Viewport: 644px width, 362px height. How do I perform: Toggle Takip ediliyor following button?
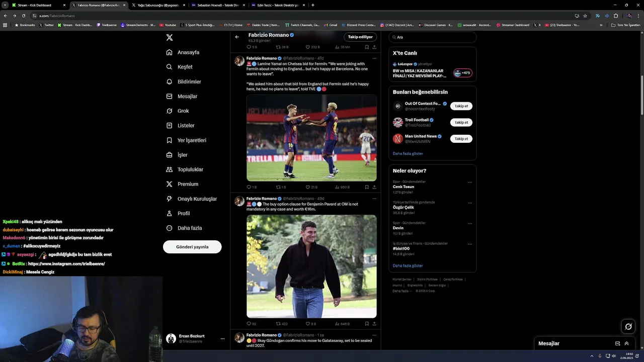(x=360, y=37)
